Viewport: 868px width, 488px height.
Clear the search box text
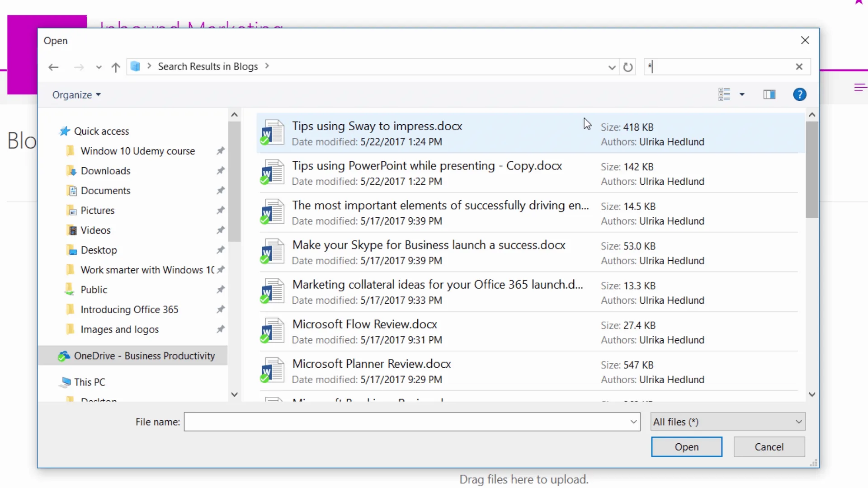coord(799,67)
